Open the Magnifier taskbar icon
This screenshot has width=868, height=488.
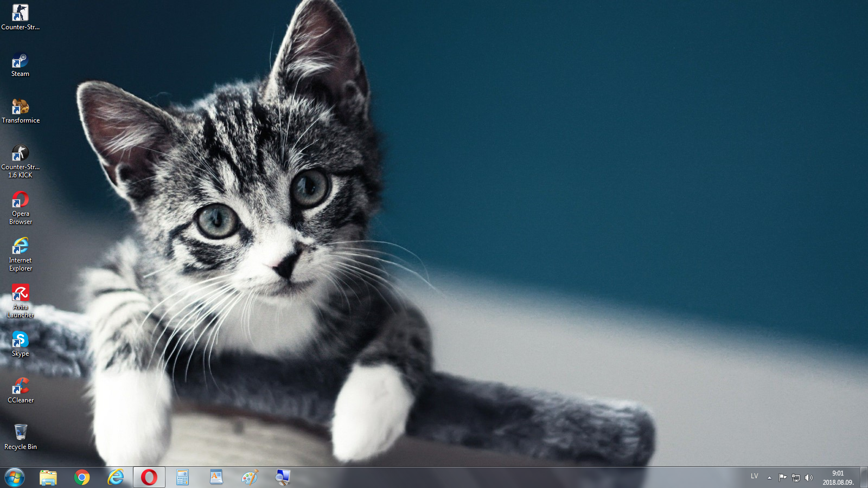coord(283,478)
